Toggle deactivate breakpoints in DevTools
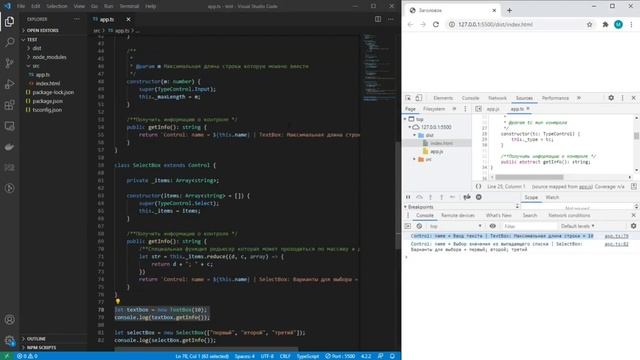Image resolution: width=640 pixels, height=360 pixels. 467,197
